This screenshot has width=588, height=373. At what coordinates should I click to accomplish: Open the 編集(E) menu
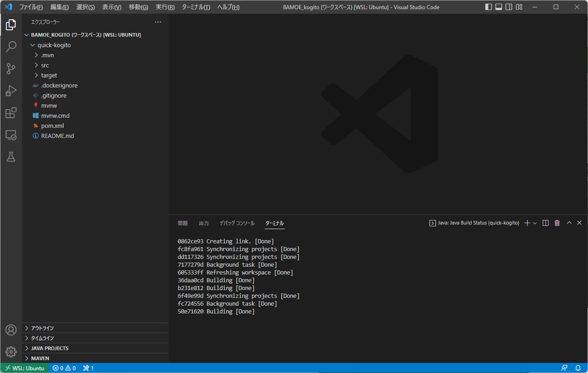[x=60, y=7]
